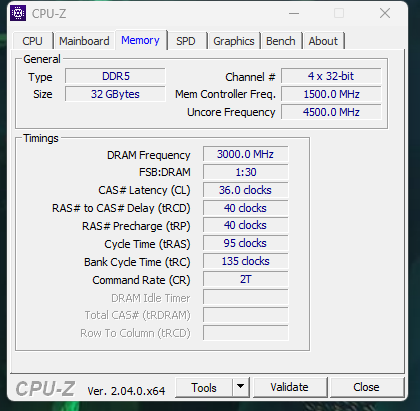The width and height of the screenshot is (420, 411).
Task: Show the About tab
Action: [x=323, y=41]
